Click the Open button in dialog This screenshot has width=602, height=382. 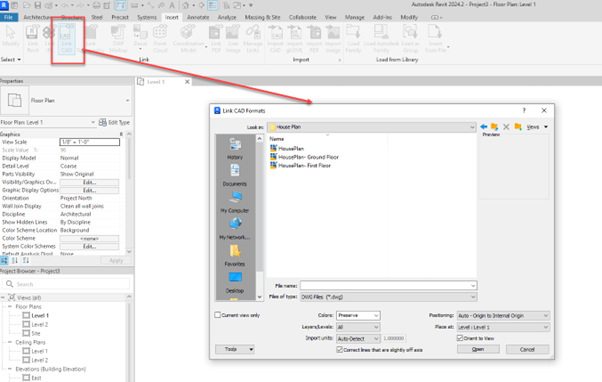coord(478,349)
